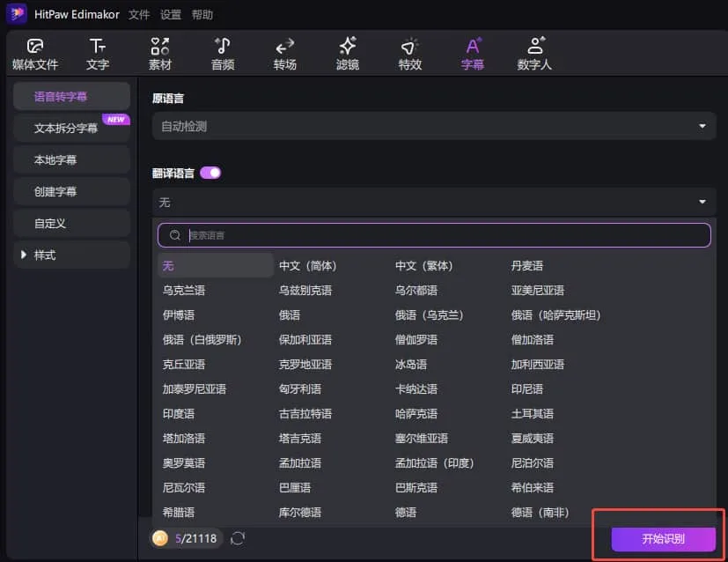Click the 搜索语言 search input field
This screenshot has width=728, height=562.
pos(433,235)
